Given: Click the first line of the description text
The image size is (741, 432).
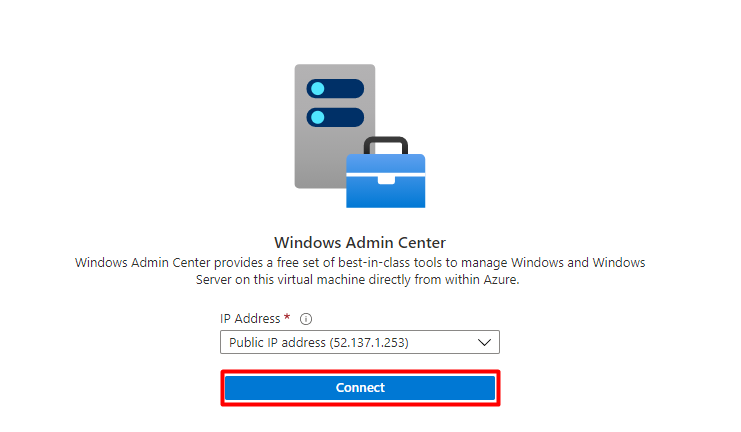Looking at the screenshot, I should (360, 262).
